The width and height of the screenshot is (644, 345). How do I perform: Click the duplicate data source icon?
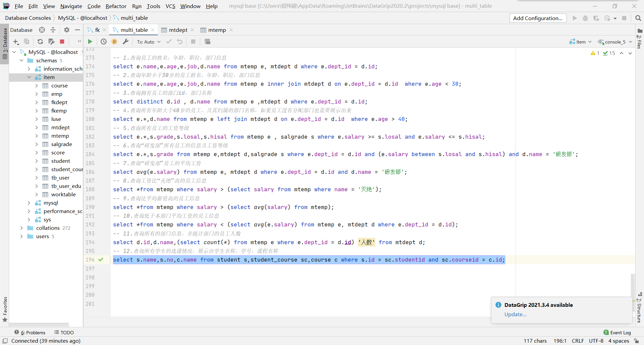(x=26, y=42)
